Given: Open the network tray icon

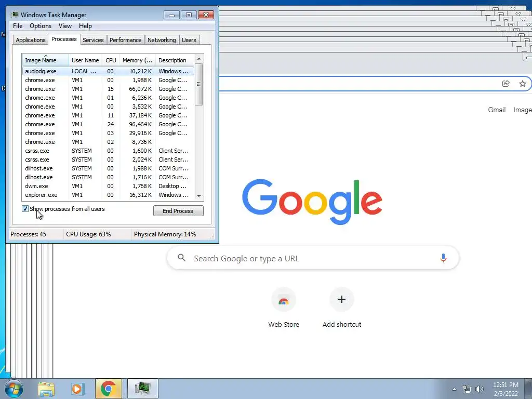Looking at the screenshot, I should pyautogui.click(x=467, y=389).
